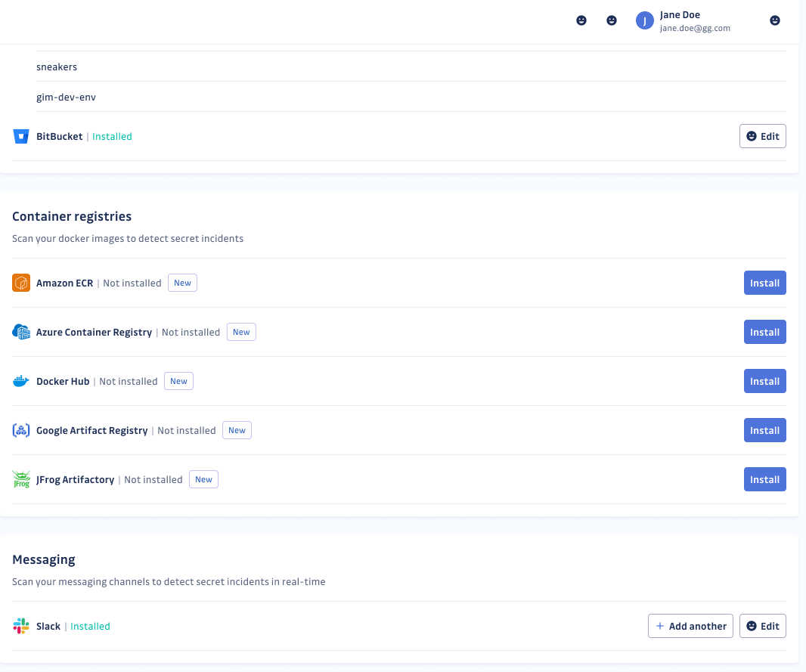
Task: Install the Azure Container Registry integration
Action: tap(764, 332)
